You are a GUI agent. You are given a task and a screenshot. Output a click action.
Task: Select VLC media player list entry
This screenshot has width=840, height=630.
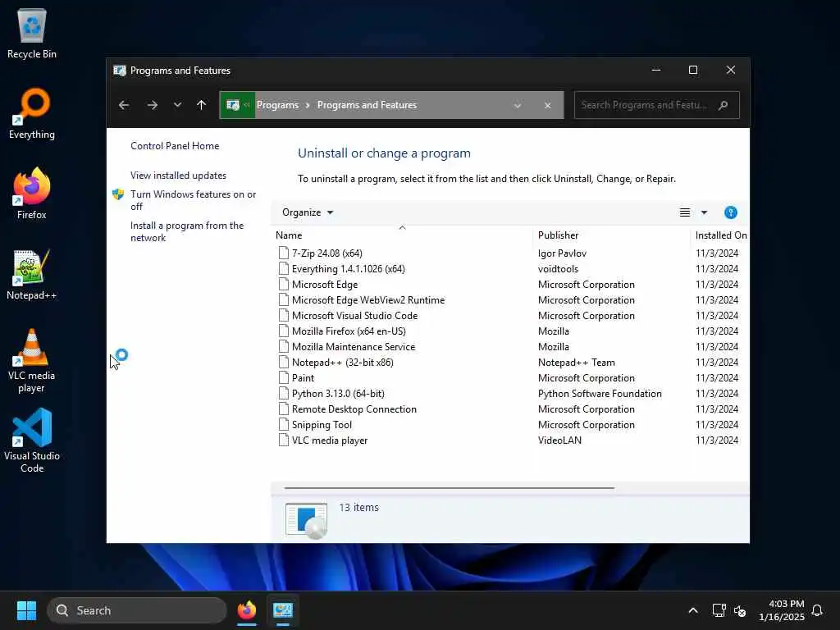tap(330, 441)
